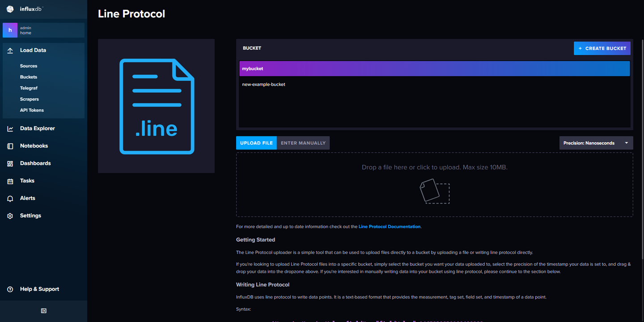The image size is (644, 322).
Task: Click the influxdb wordmark text
Action: coord(31,9)
